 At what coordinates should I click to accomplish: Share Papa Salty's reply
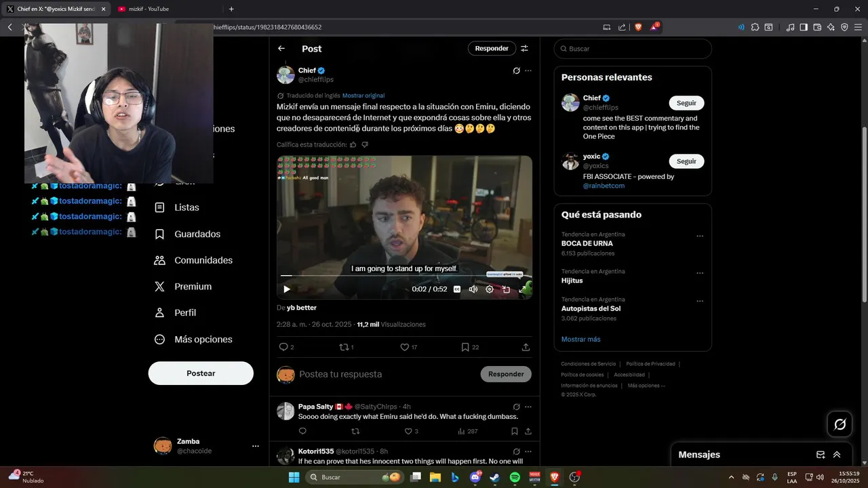tap(528, 431)
